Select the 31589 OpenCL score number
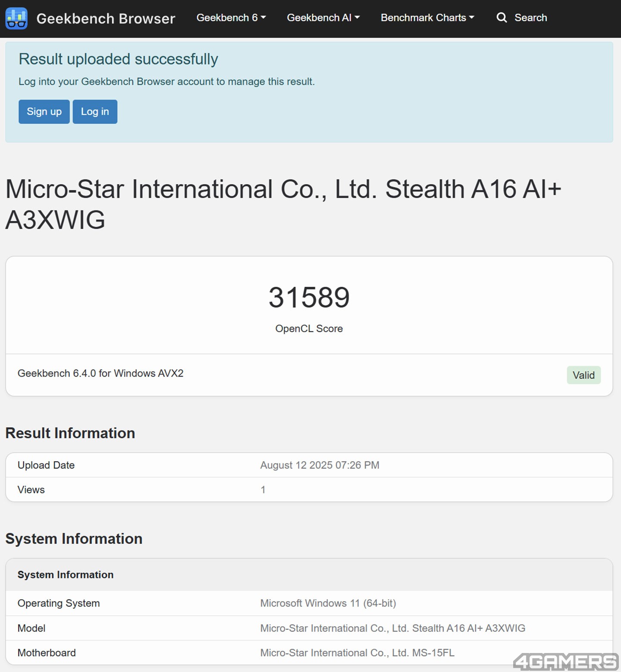 click(x=309, y=297)
